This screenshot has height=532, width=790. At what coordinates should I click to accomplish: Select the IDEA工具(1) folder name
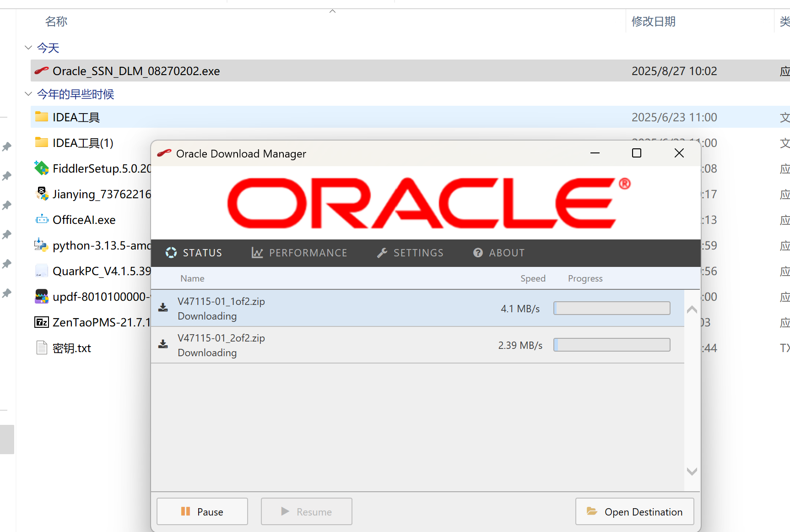click(83, 143)
